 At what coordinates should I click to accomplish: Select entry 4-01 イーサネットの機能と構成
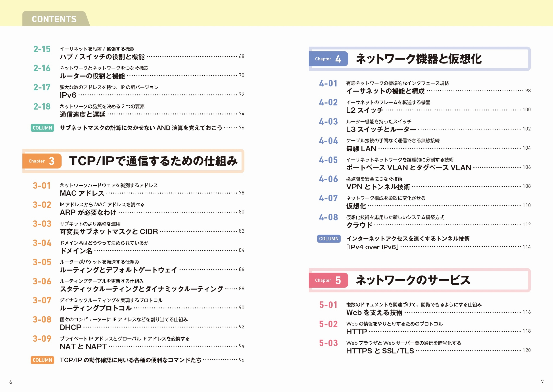425,87
